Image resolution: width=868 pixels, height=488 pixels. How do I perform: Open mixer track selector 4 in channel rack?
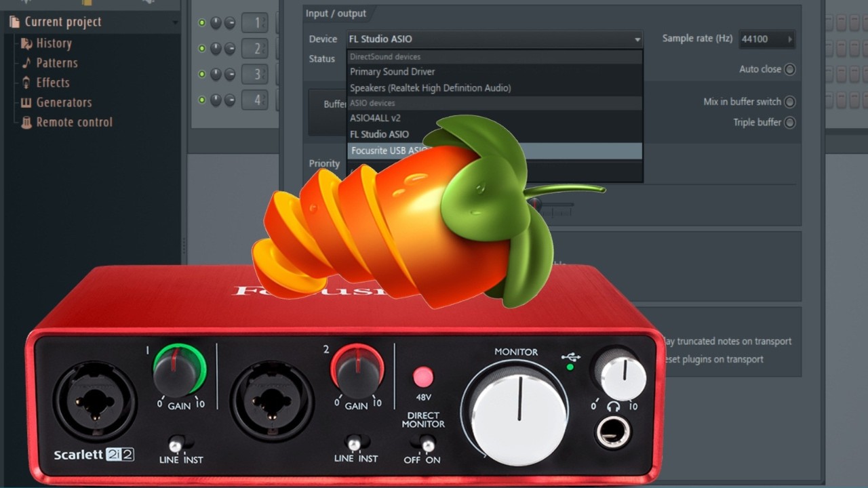(x=255, y=100)
